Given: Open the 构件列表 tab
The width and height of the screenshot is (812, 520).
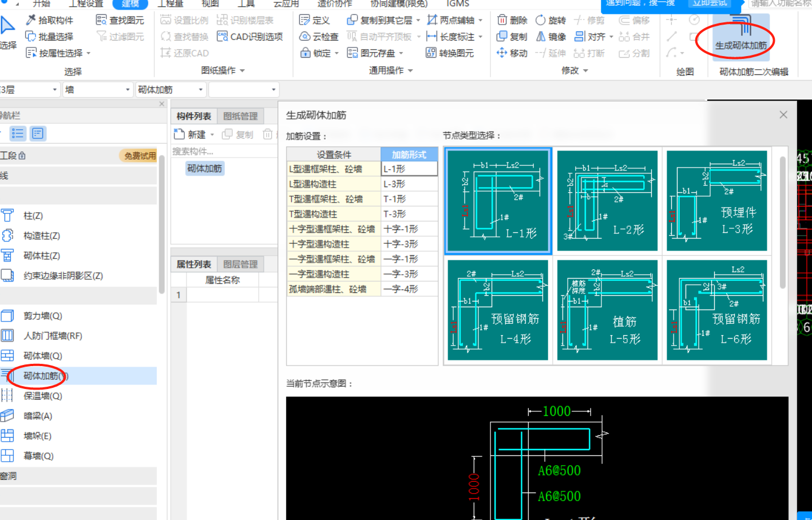Looking at the screenshot, I should point(194,116).
